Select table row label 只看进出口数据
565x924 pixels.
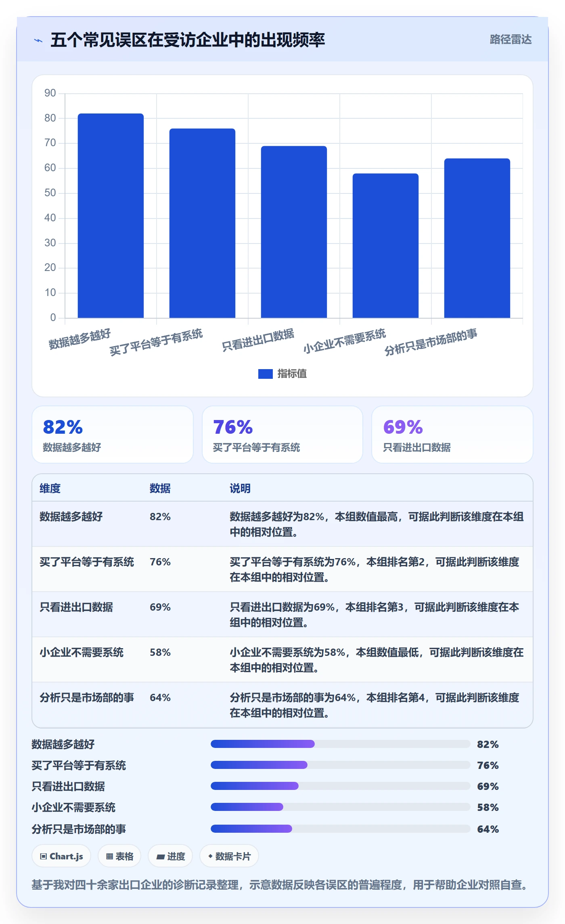[76, 607]
